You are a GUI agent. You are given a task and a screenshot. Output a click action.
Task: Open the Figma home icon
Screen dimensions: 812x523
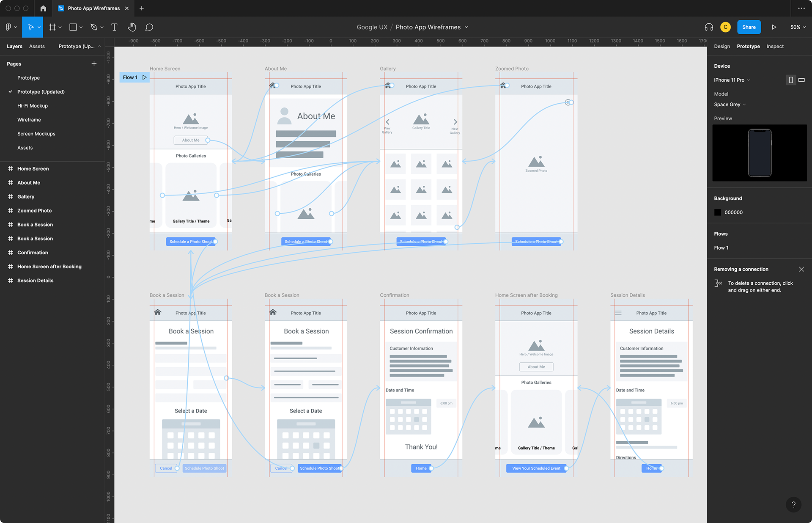[x=43, y=8]
